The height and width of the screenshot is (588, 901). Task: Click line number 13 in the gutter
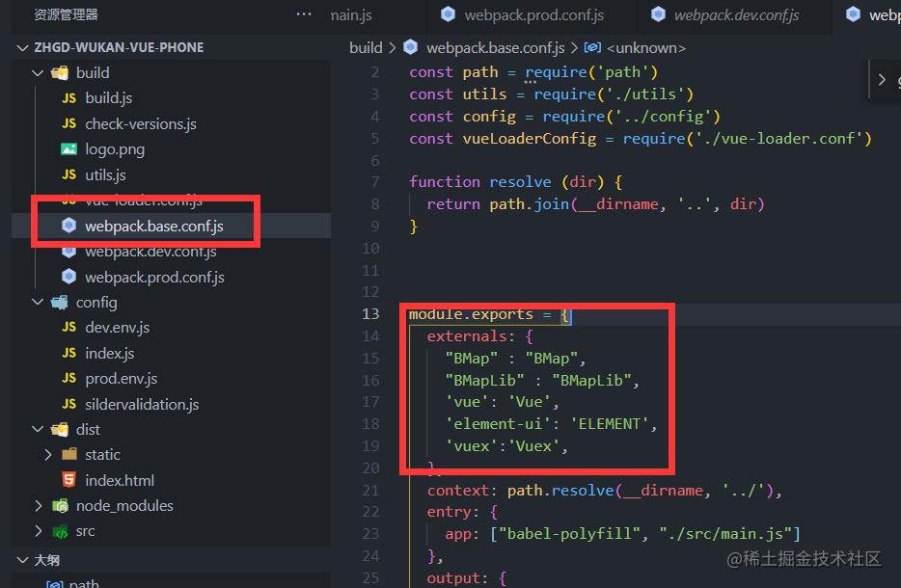pos(370,314)
